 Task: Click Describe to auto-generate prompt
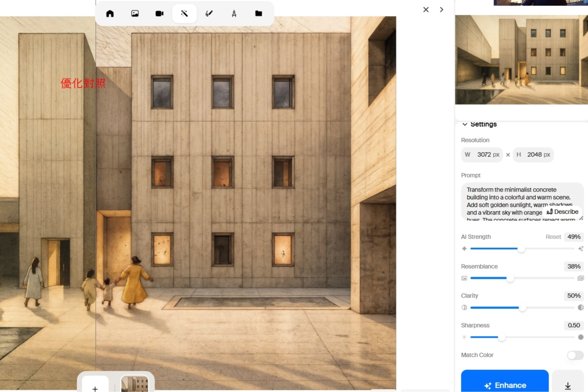562,212
